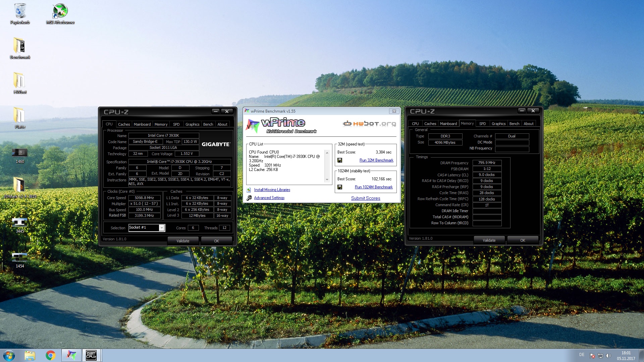This screenshot has width=644, height=362.
Task: Open Bench tab in right CPU-Z window
Action: click(515, 124)
